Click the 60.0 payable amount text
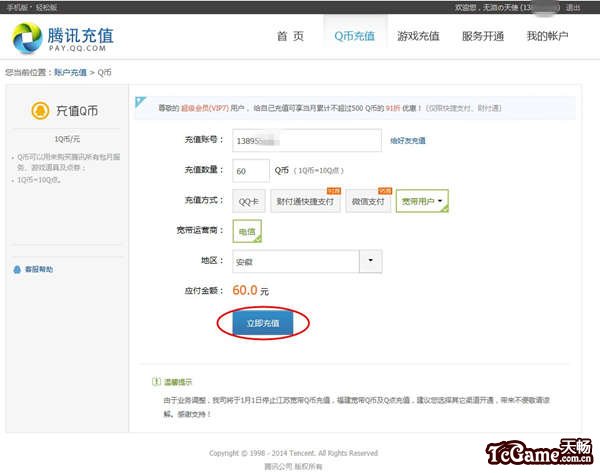Viewport: 600px width, 473px height. pos(245,290)
